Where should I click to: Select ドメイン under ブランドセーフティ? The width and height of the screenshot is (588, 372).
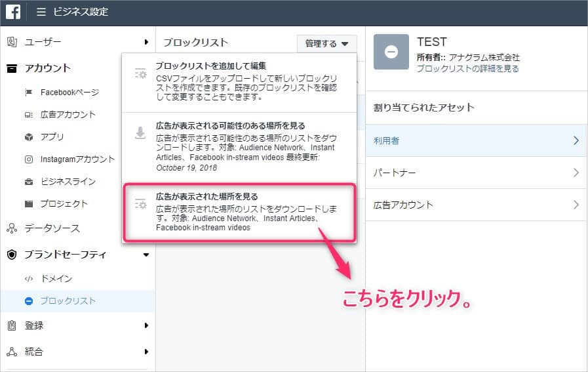(x=56, y=278)
